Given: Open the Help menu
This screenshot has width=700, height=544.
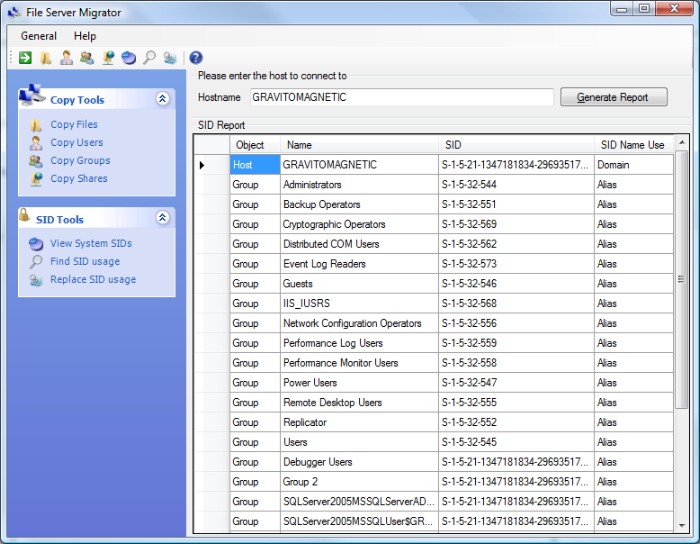Looking at the screenshot, I should [85, 36].
